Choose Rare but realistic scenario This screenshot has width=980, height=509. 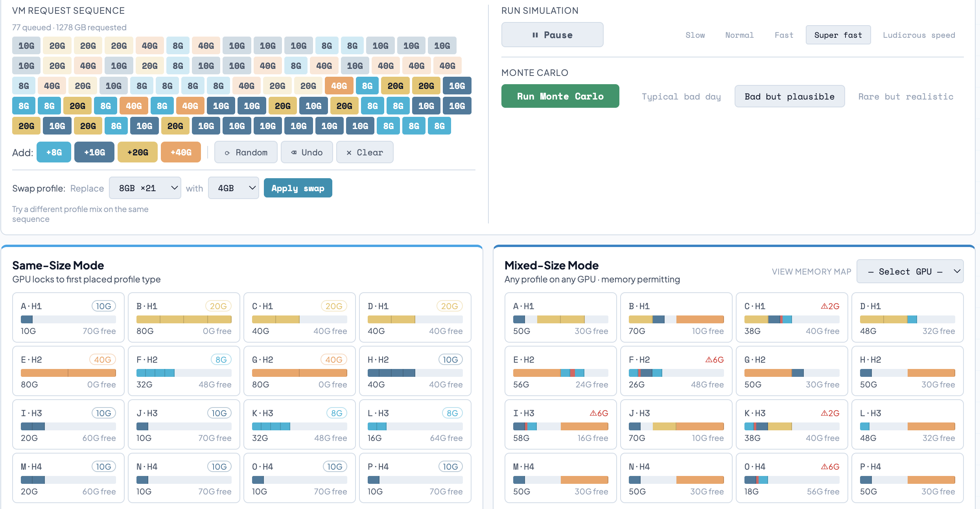pos(906,96)
